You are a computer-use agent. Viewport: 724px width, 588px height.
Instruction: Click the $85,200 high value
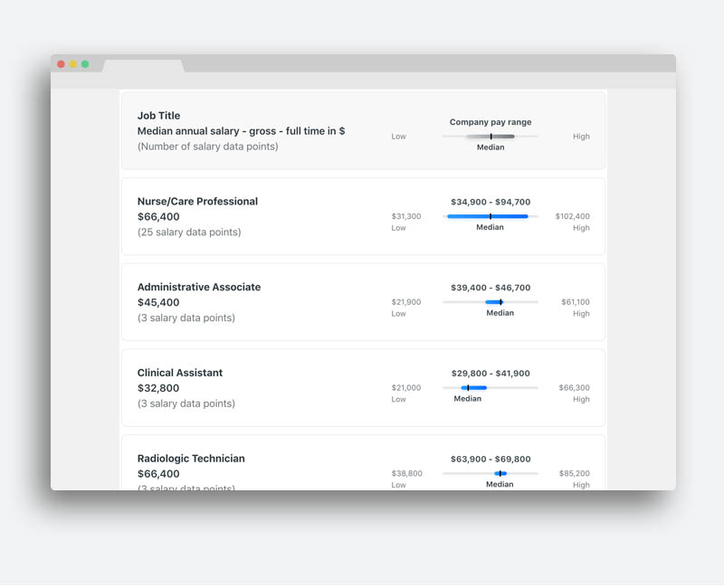click(575, 473)
